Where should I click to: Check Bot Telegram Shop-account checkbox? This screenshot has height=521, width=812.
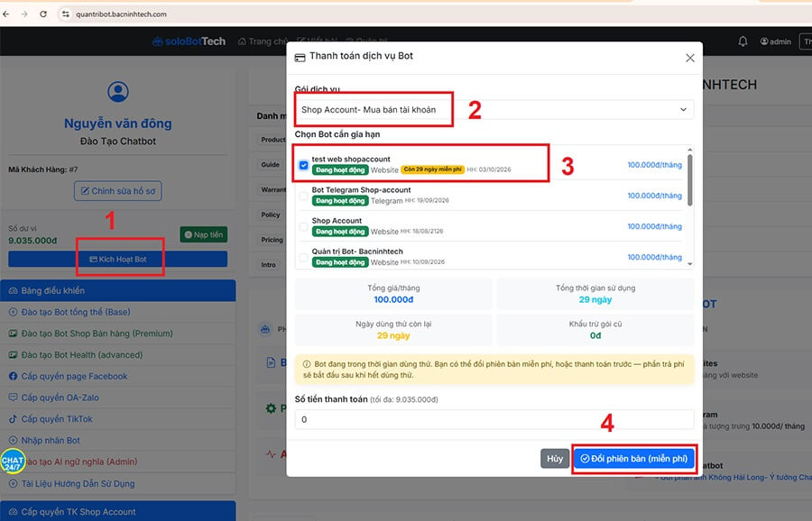pos(303,197)
